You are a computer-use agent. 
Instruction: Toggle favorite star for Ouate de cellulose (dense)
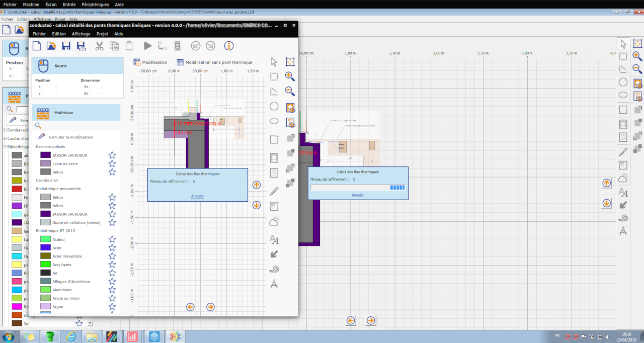pos(112,222)
